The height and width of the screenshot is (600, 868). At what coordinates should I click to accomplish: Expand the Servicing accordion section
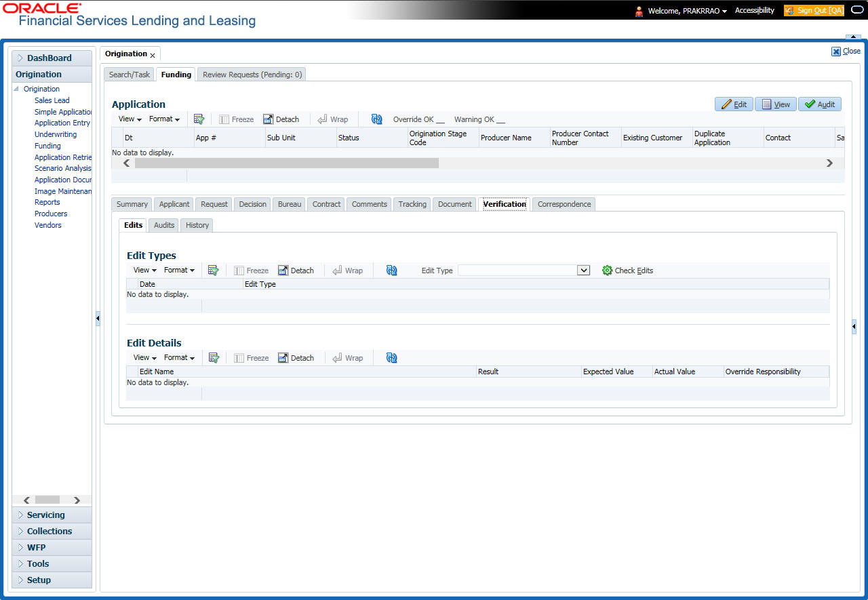tap(52, 515)
